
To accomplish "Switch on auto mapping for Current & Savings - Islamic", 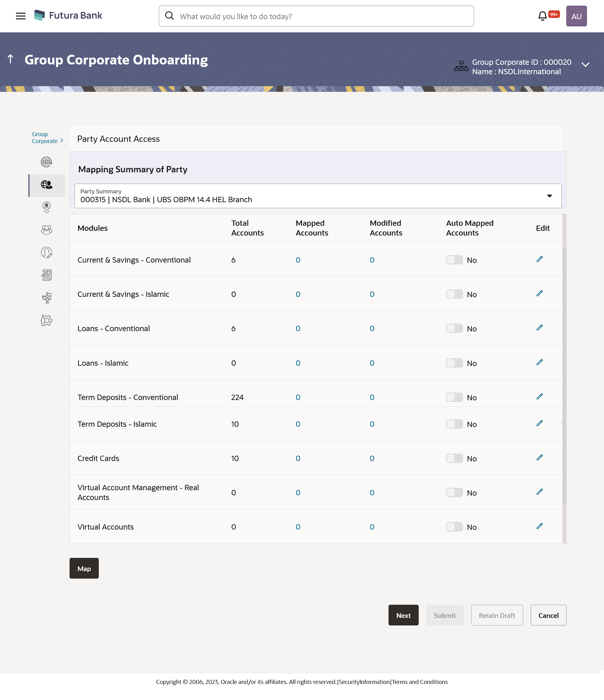I will [x=454, y=294].
